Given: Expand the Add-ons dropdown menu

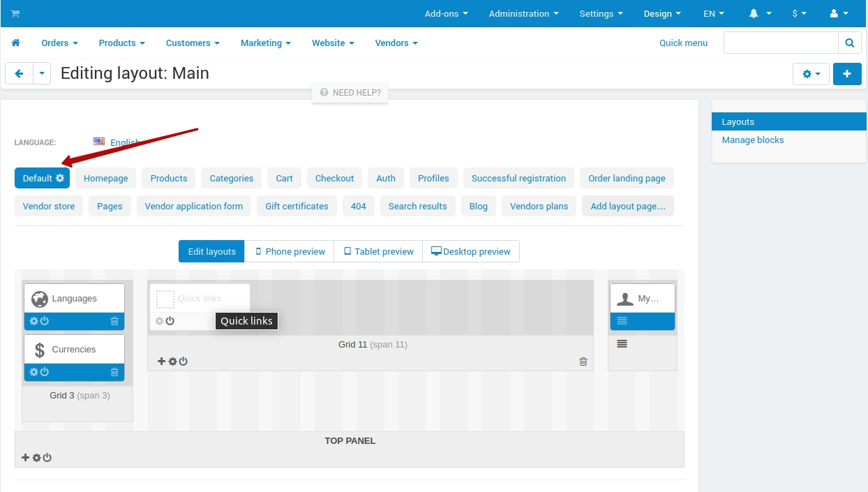Looking at the screenshot, I should (x=447, y=13).
